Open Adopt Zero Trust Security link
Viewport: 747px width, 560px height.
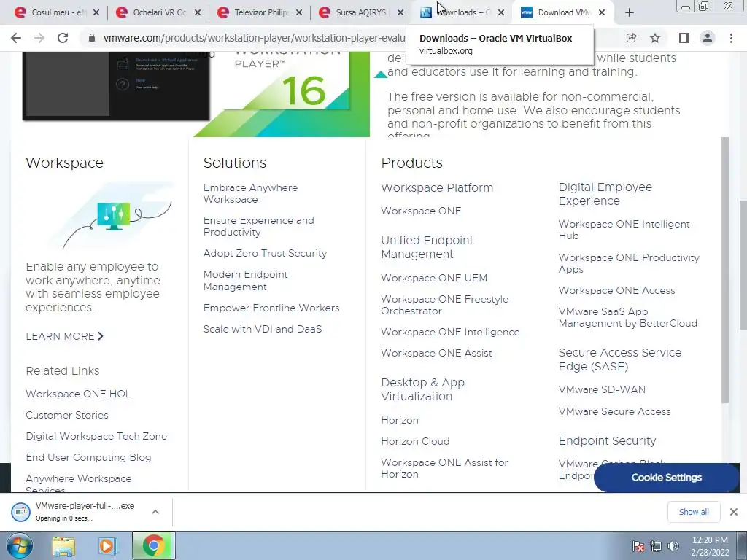[265, 253]
